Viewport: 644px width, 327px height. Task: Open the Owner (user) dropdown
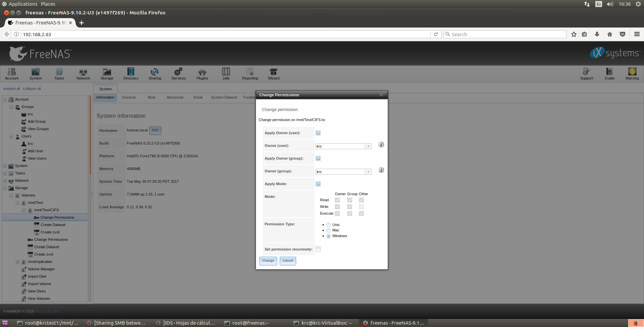click(x=368, y=146)
